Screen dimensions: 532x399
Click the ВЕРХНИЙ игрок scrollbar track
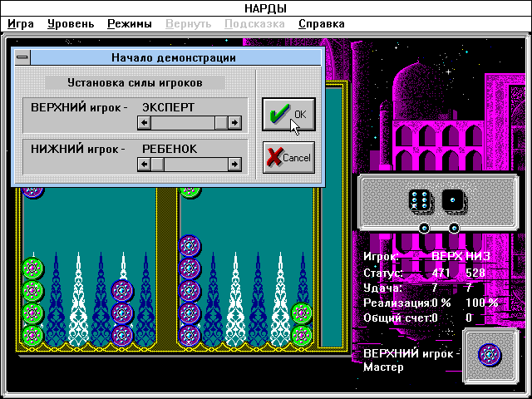(x=183, y=122)
